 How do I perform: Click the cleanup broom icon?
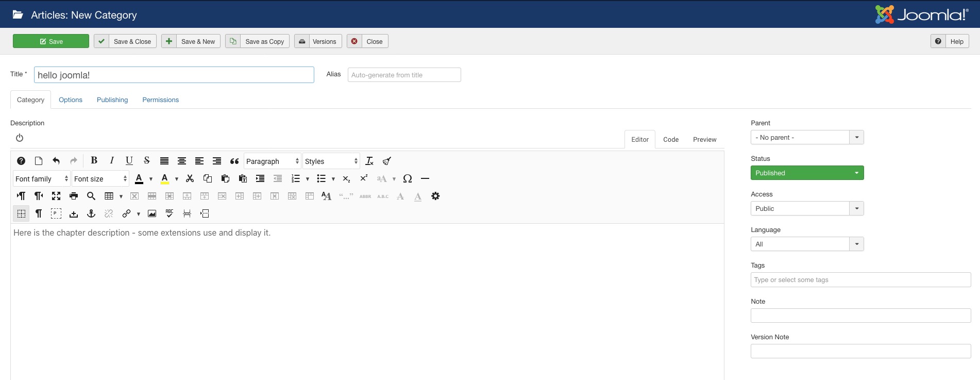[x=387, y=161]
